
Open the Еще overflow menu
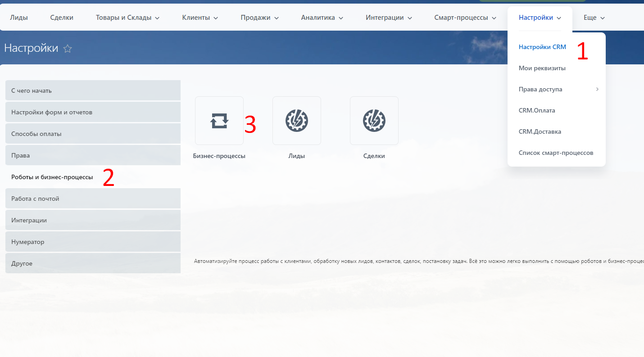(594, 18)
